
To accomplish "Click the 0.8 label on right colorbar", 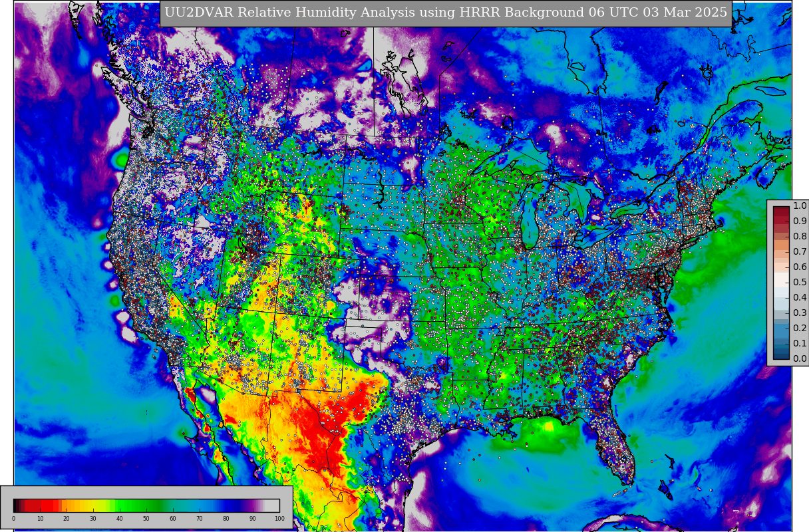I will tap(800, 236).
